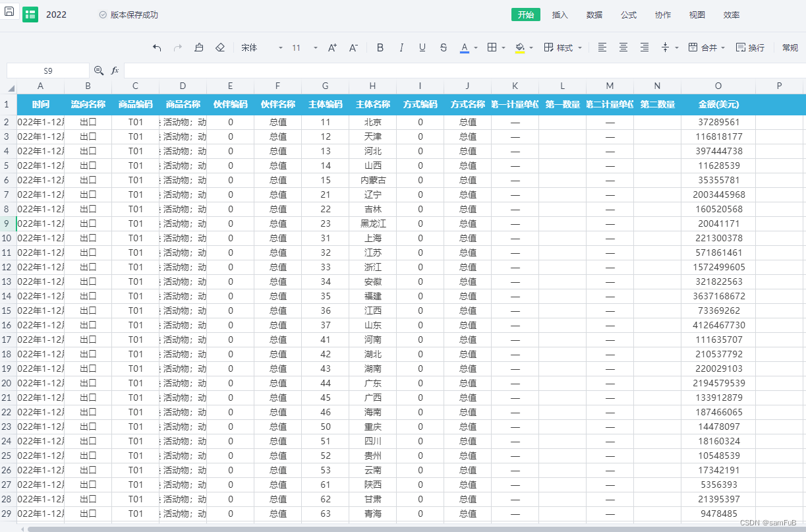Click the save icon in the top-left corner
Screen dimensions: 806x532
pyautogui.click(x=9, y=11)
